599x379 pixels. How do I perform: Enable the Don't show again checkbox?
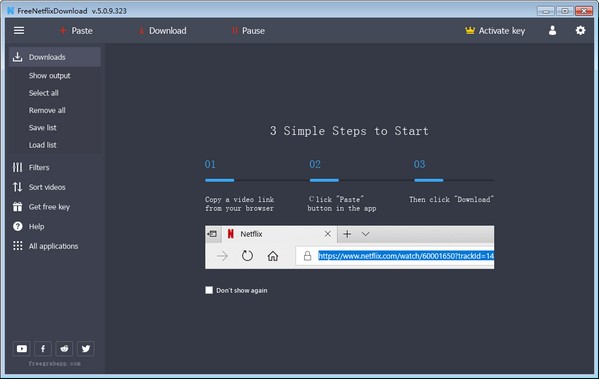(x=209, y=290)
